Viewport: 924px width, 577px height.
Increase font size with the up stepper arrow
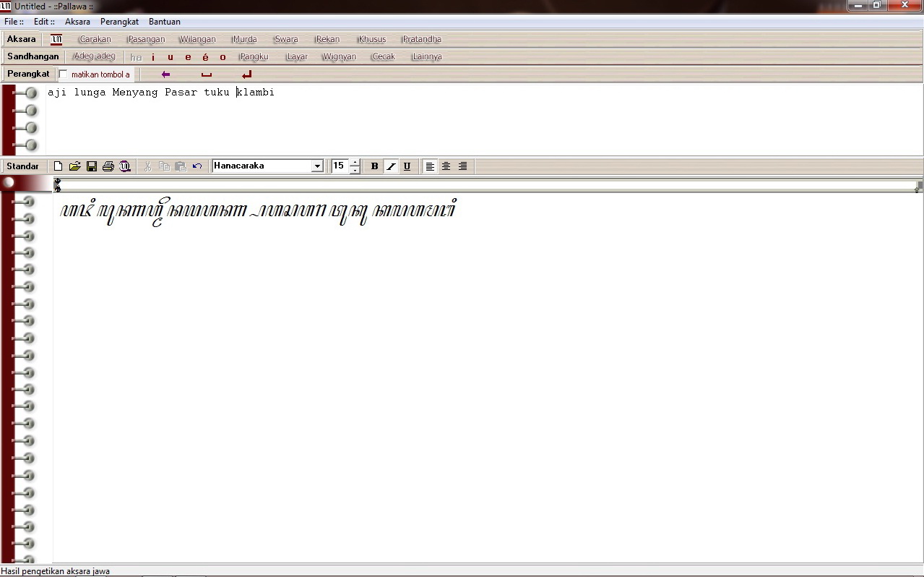click(355, 162)
